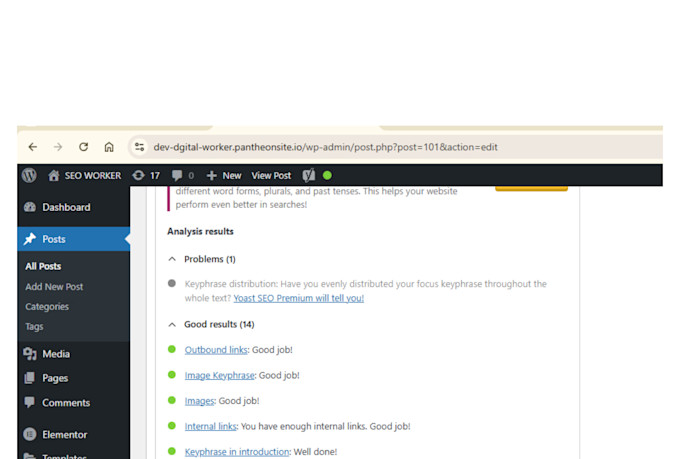Screen dimensions: 680x459
Task: Open the Outbound links link
Action: [216, 350]
